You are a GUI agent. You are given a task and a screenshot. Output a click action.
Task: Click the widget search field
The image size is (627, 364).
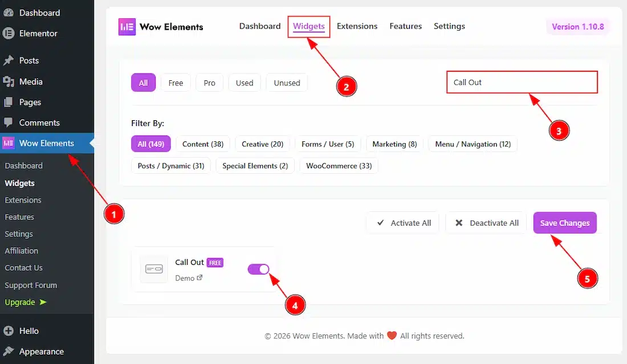[522, 82]
